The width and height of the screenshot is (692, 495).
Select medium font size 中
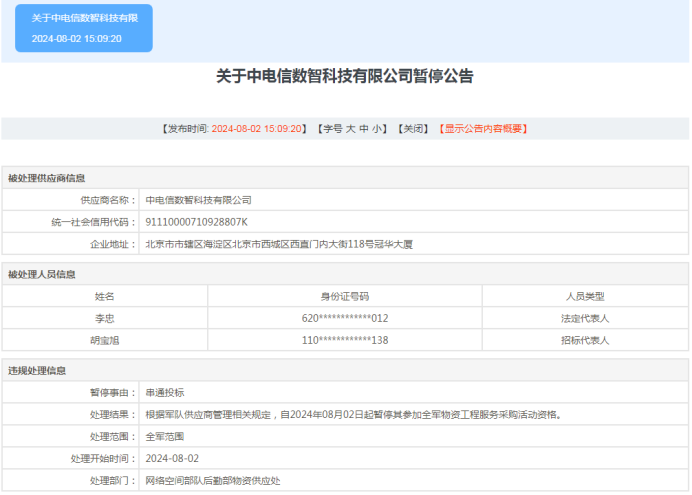click(x=364, y=129)
